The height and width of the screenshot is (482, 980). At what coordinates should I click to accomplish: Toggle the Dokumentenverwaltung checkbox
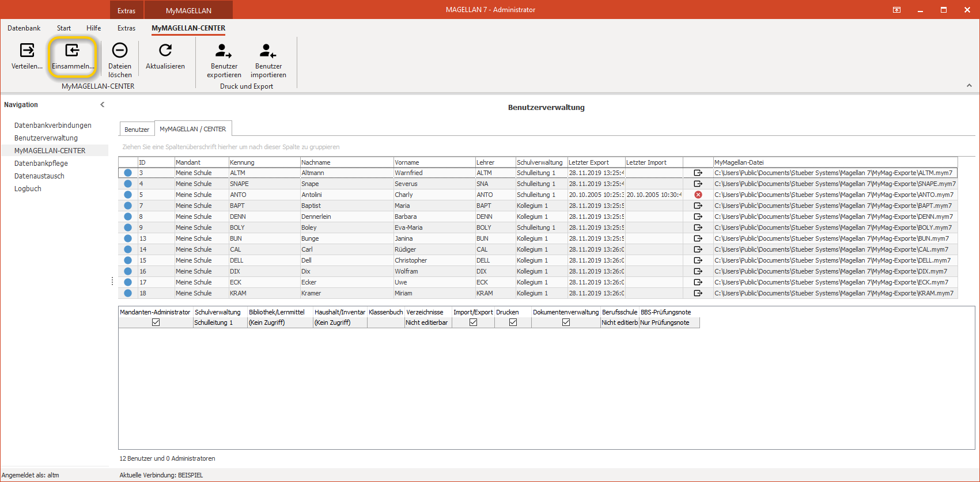[x=566, y=322]
